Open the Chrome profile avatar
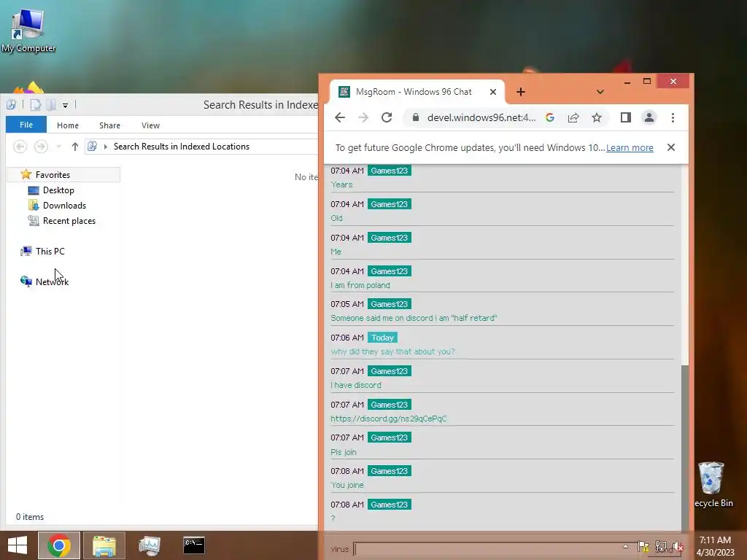 click(649, 117)
